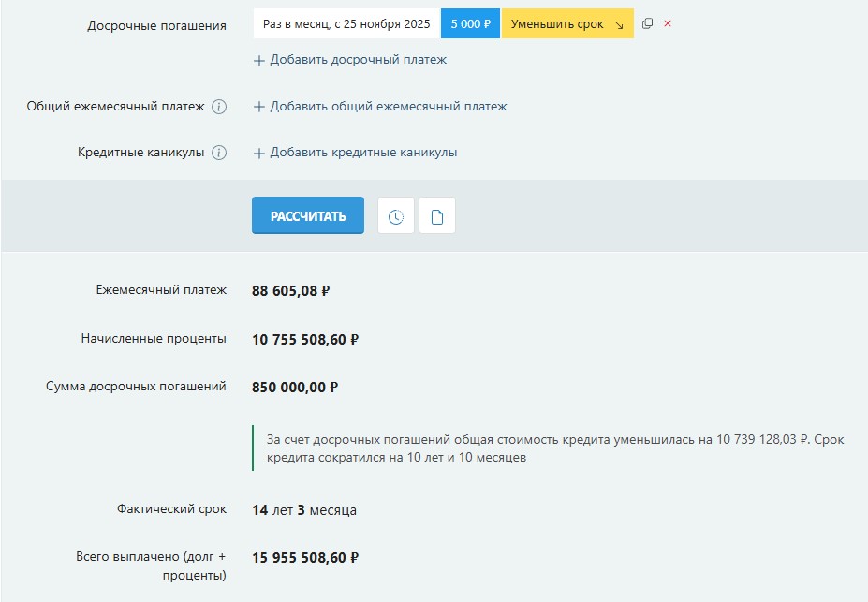Select the monthly payment value 88 605,08 ₽
This screenshot has width=868, height=602.
point(291,290)
